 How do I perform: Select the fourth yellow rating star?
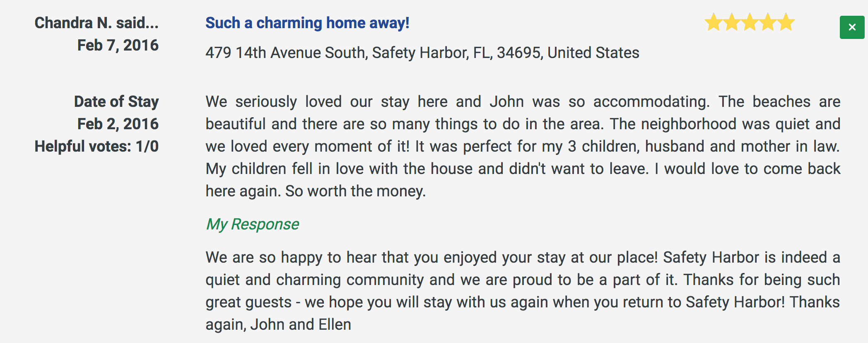coord(768,22)
